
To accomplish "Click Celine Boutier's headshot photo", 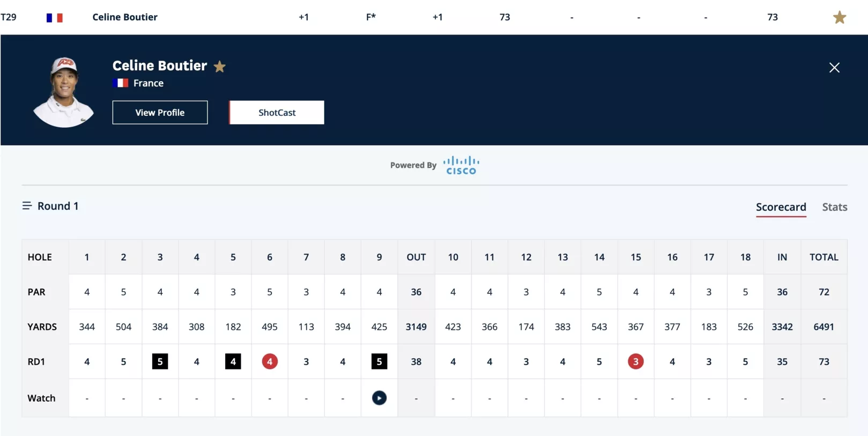I will [64, 92].
